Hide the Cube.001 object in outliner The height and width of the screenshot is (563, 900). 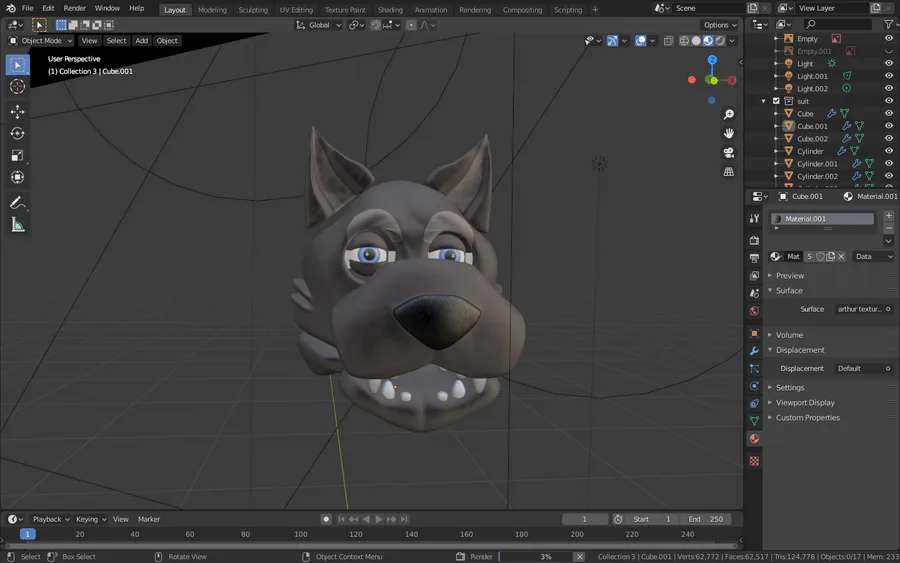click(x=889, y=126)
